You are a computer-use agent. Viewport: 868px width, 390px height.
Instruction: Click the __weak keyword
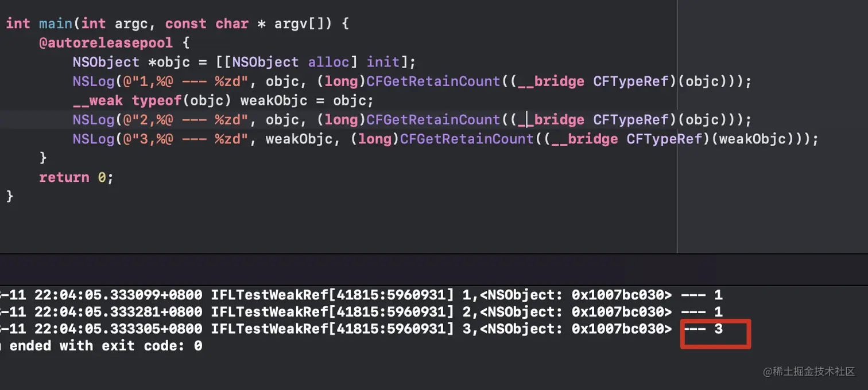pos(98,101)
